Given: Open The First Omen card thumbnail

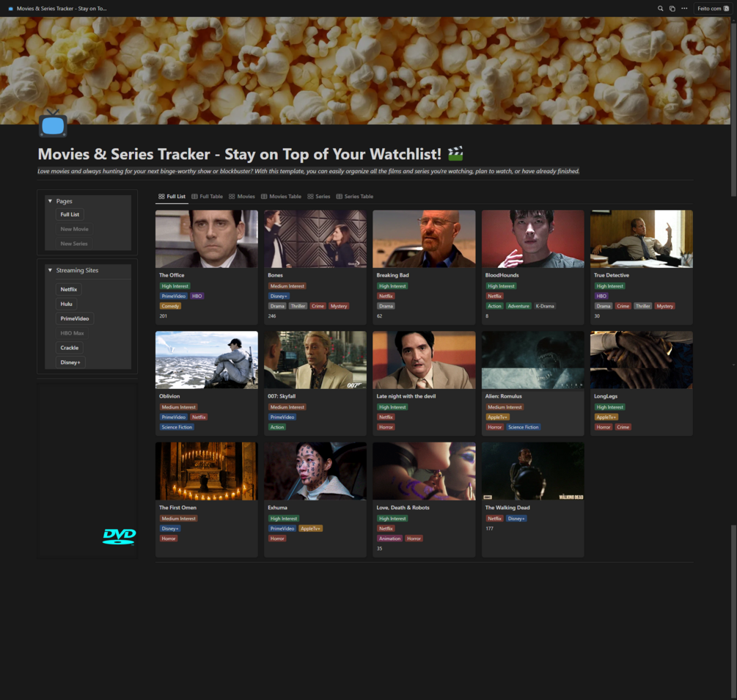Looking at the screenshot, I should point(206,471).
